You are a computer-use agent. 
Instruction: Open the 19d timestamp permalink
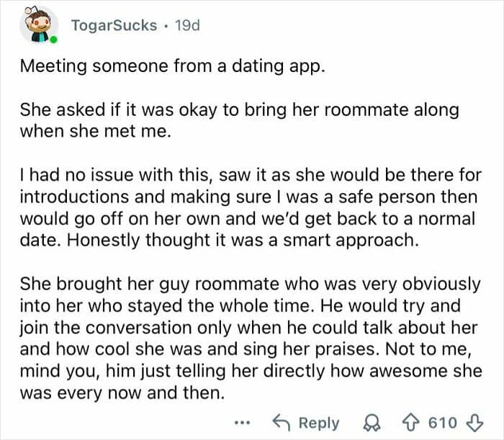pos(186,26)
